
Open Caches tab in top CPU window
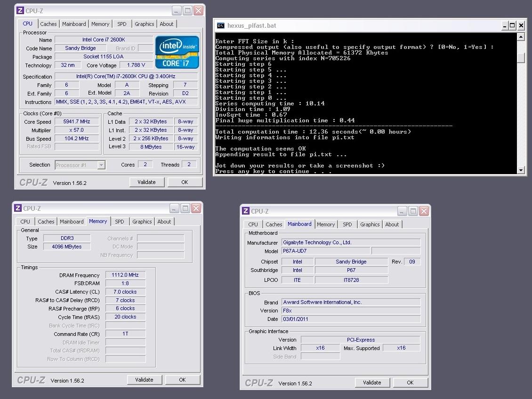[48, 24]
